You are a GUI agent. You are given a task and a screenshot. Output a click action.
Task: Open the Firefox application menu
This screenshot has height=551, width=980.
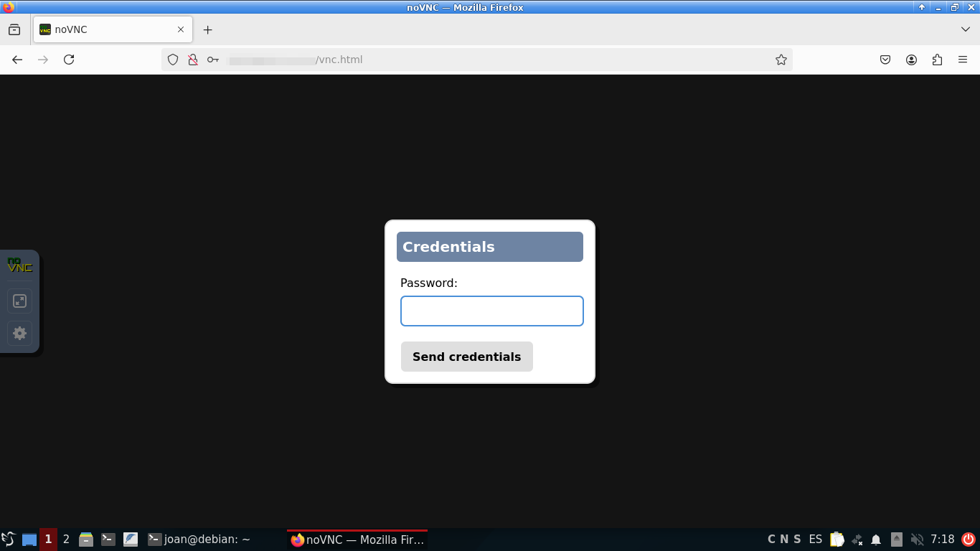pyautogui.click(x=963, y=60)
